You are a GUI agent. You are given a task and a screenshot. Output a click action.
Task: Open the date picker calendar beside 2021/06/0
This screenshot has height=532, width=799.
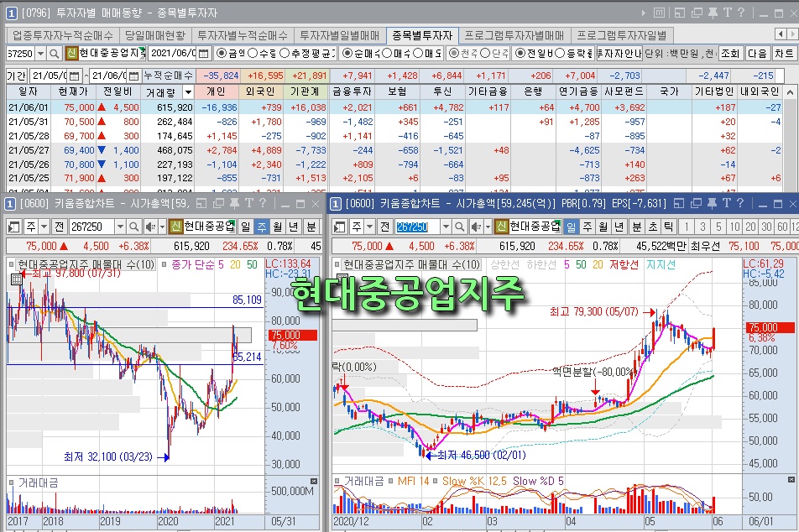[x=203, y=54]
